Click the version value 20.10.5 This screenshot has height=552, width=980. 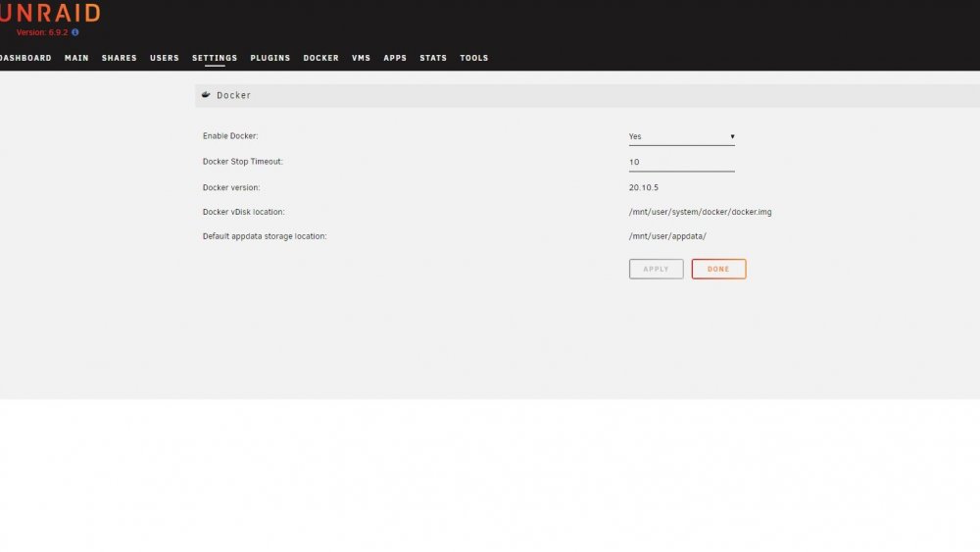644,187
